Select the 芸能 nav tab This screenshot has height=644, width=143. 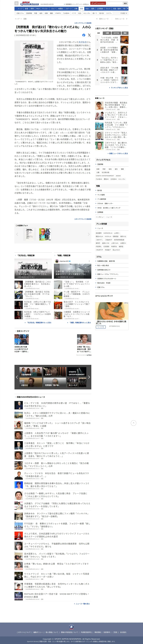click(81, 8)
